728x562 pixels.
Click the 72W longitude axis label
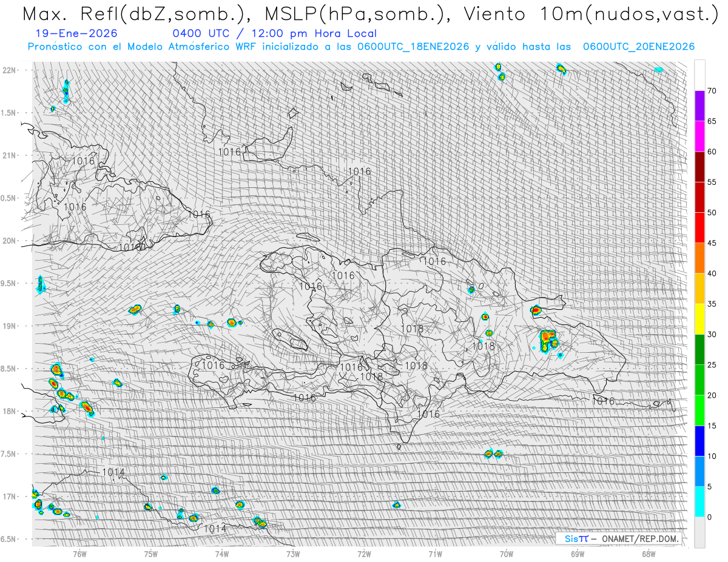click(x=364, y=554)
